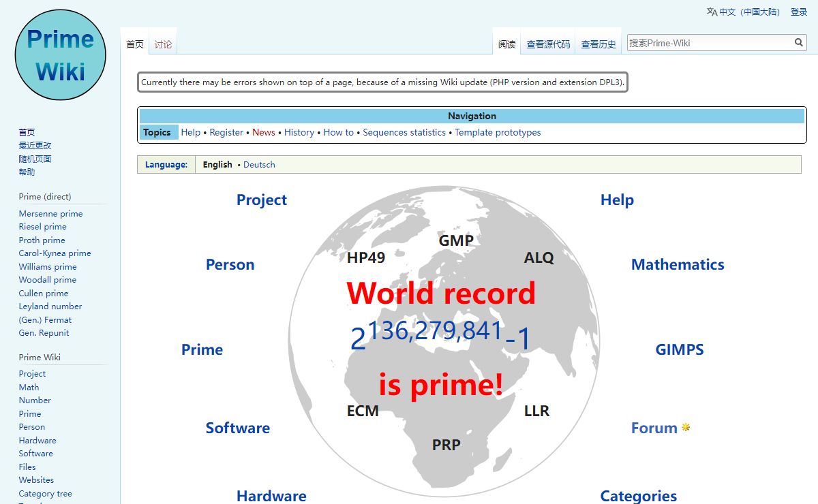Click the red 'is prime!' text
The width and height of the screenshot is (818, 504).
coord(441,385)
